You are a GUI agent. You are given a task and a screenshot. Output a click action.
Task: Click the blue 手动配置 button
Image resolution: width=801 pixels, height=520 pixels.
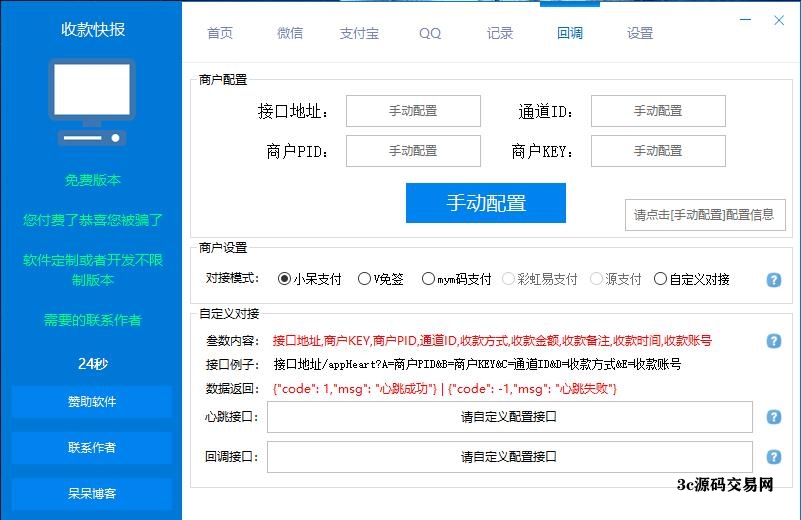pos(486,203)
